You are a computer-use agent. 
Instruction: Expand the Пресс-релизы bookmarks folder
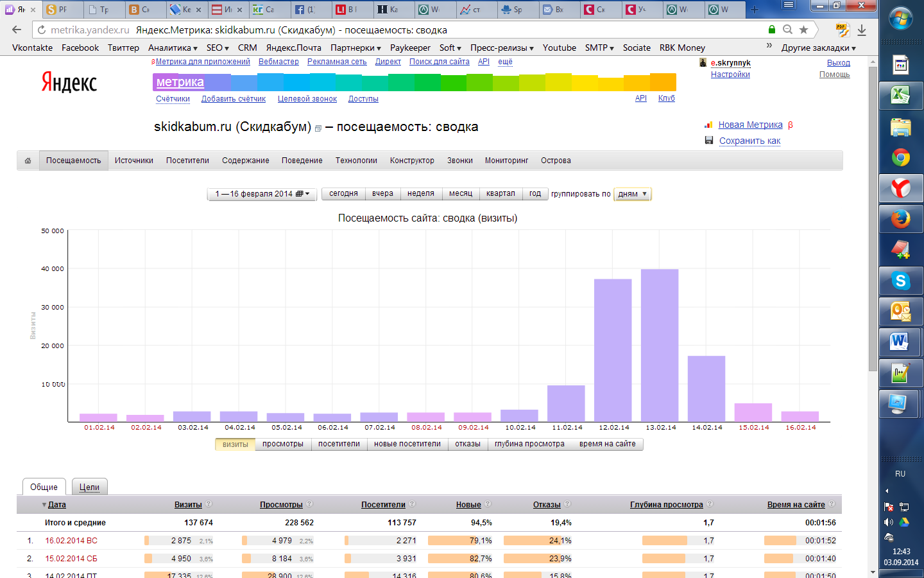coord(502,48)
